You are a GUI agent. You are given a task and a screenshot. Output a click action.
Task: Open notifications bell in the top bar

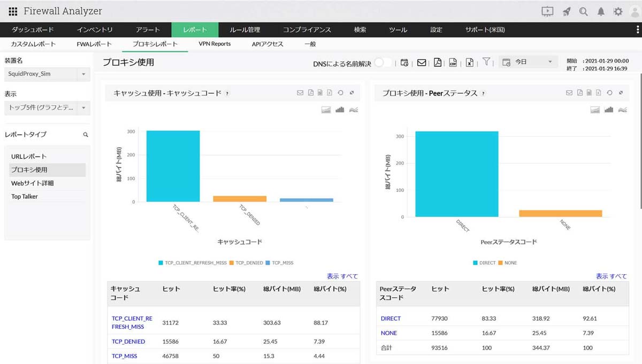pos(601,11)
